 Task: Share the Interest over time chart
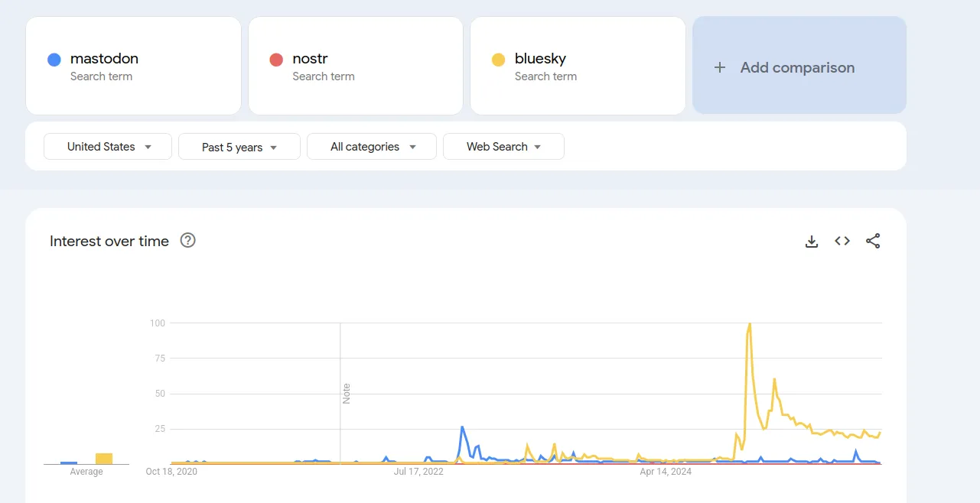click(873, 241)
